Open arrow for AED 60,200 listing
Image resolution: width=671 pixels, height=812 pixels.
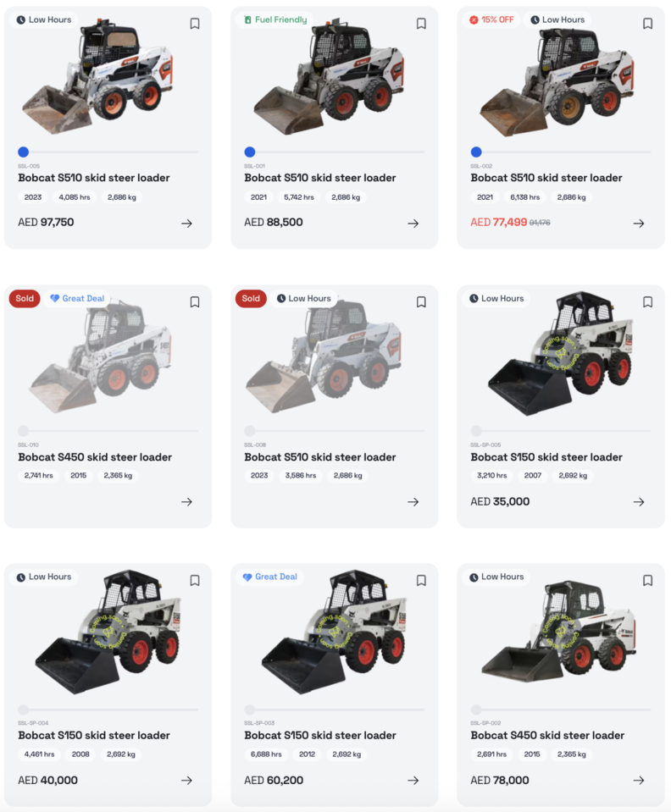pos(413,781)
